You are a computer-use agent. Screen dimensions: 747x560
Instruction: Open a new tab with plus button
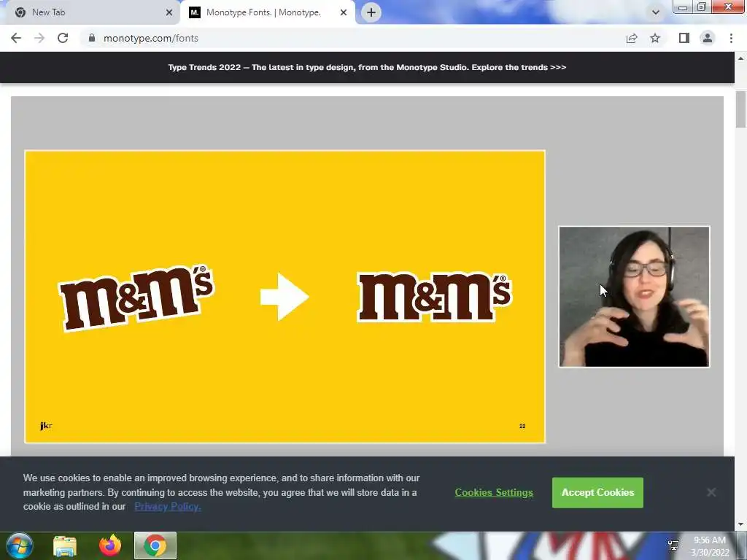[371, 12]
